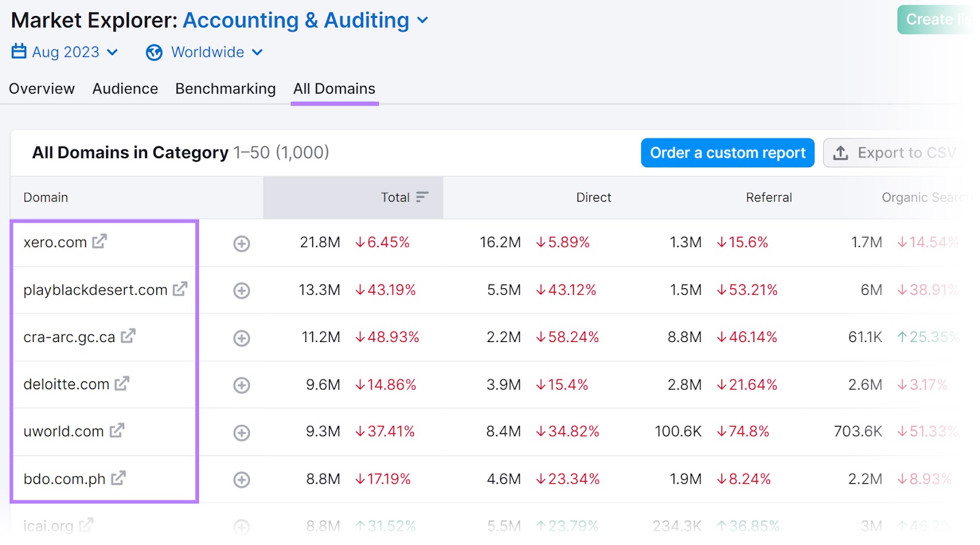This screenshot has height=545, width=980.
Task: Open the deloitte.com domain link
Action: 66,384
